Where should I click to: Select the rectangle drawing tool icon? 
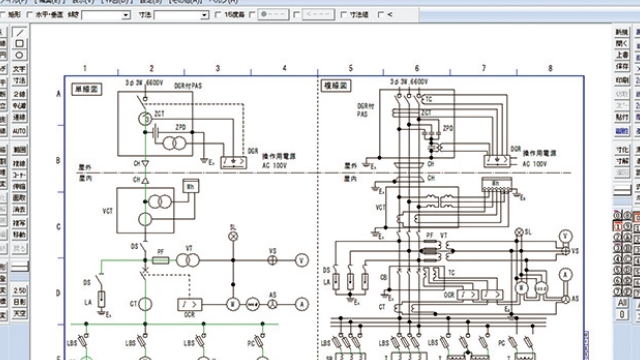(x=19, y=44)
